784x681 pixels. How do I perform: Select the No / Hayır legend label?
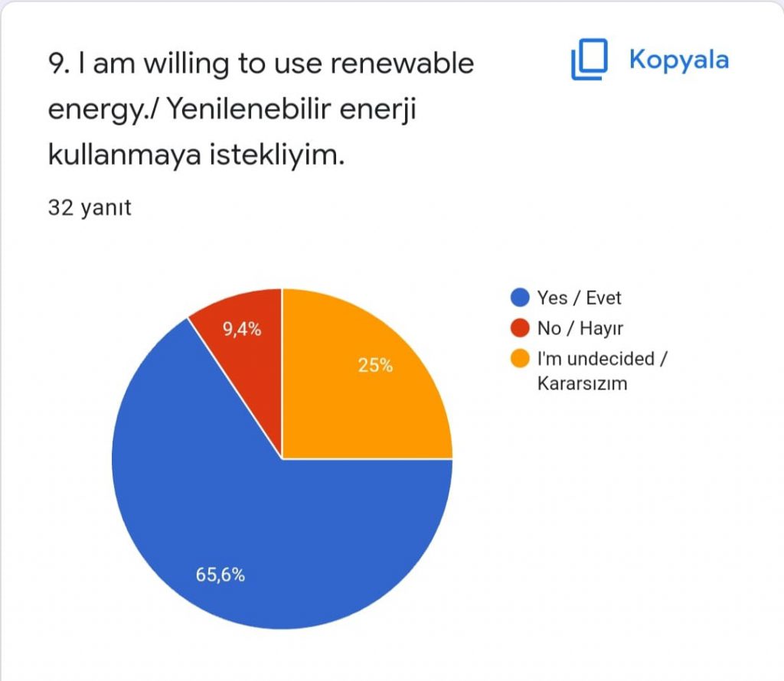pos(581,328)
